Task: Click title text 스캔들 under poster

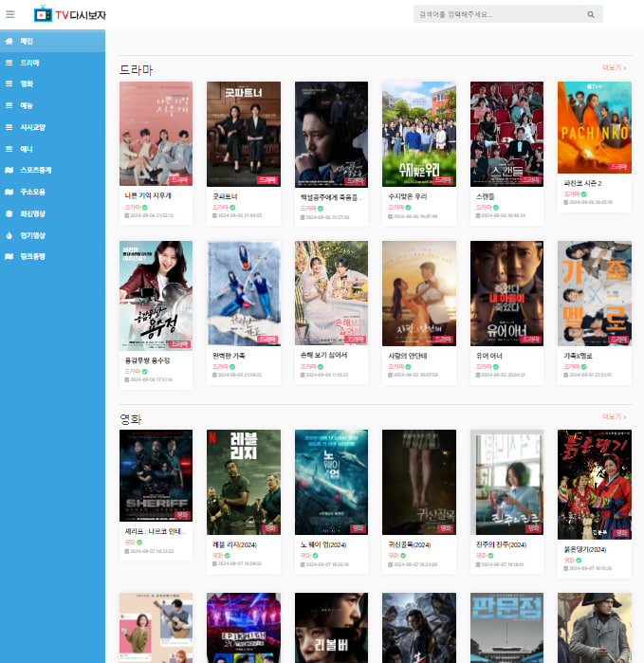Action: coord(485,196)
